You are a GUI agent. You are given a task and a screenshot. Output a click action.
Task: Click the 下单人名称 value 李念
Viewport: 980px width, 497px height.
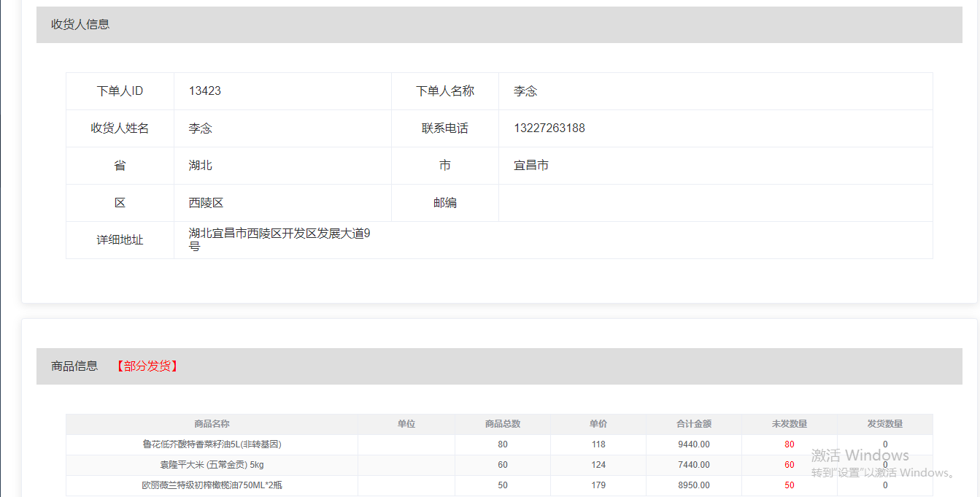tap(525, 91)
